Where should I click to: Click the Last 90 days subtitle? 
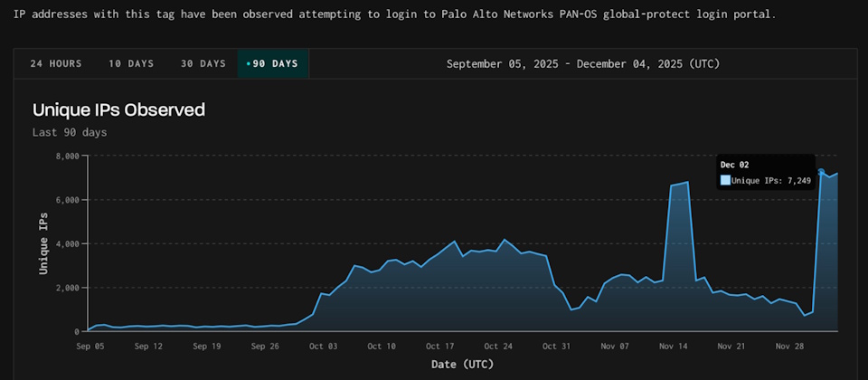[70, 132]
